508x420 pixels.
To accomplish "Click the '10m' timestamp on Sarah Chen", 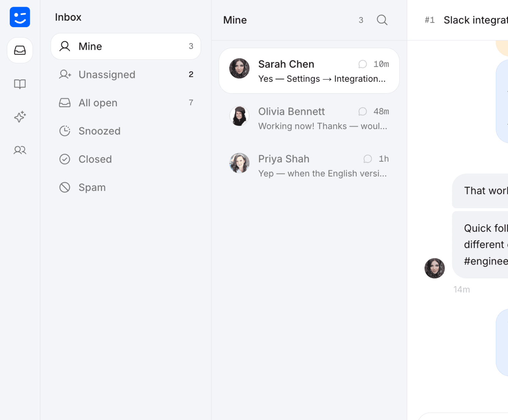I will tap(381, 64).
